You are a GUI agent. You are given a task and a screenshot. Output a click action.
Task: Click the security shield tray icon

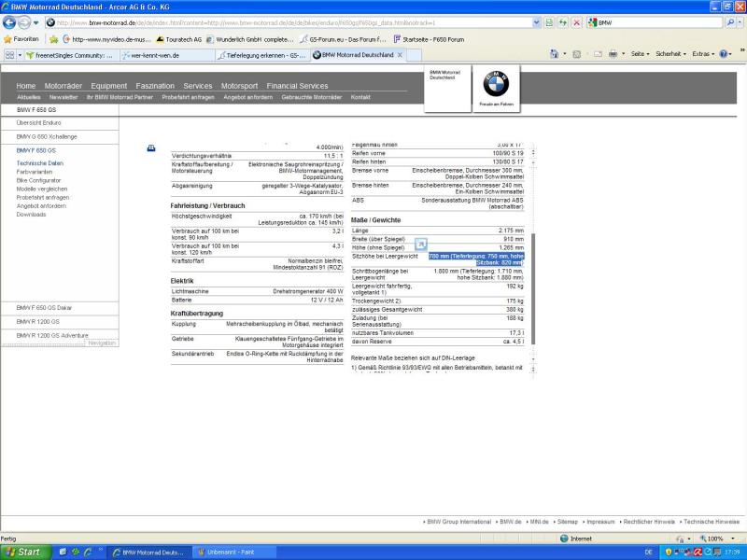(x=669, y=553)
